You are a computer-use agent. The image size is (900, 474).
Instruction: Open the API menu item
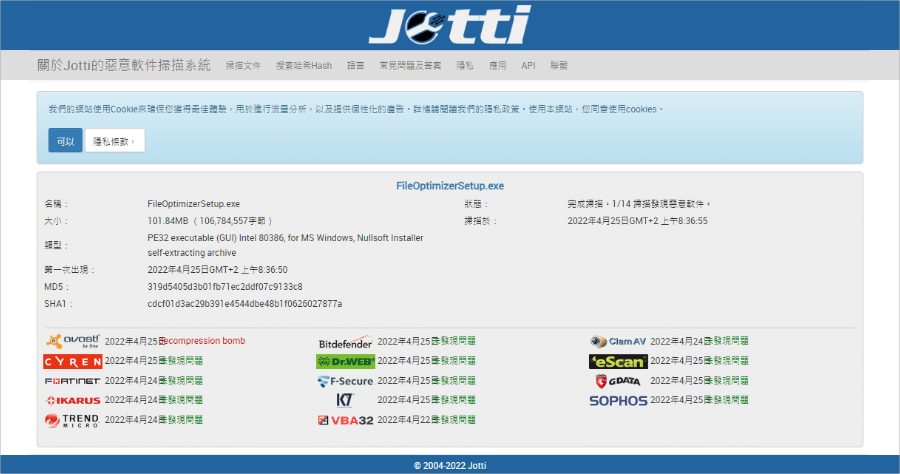[x=528, y=66]
